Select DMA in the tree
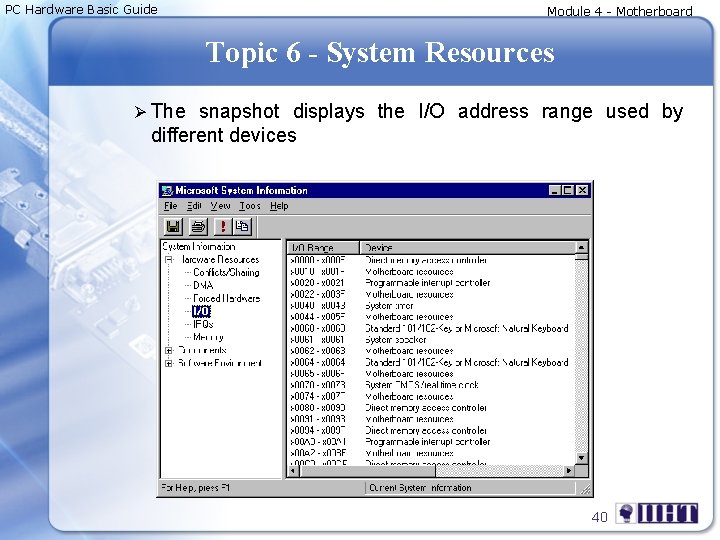The width and height of the screenshot is (720, 540). [x=203, y=285]
